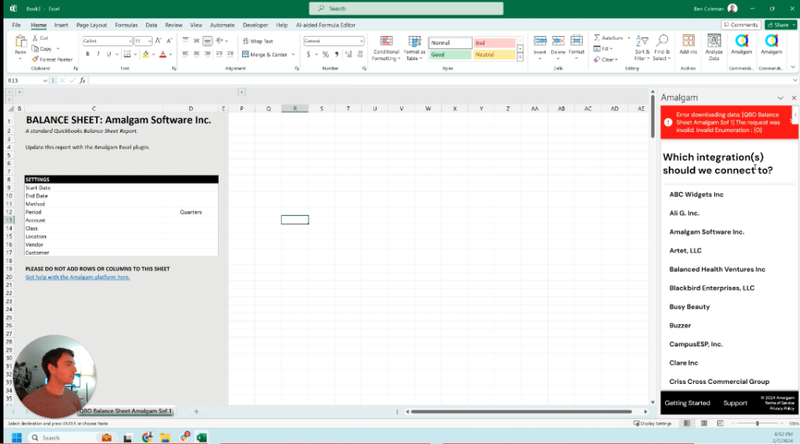Expand the Name Box dropdown

45,81
